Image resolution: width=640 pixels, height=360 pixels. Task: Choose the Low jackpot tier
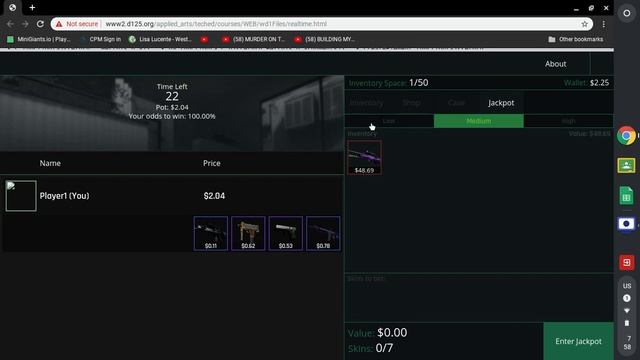pos(389,121)
